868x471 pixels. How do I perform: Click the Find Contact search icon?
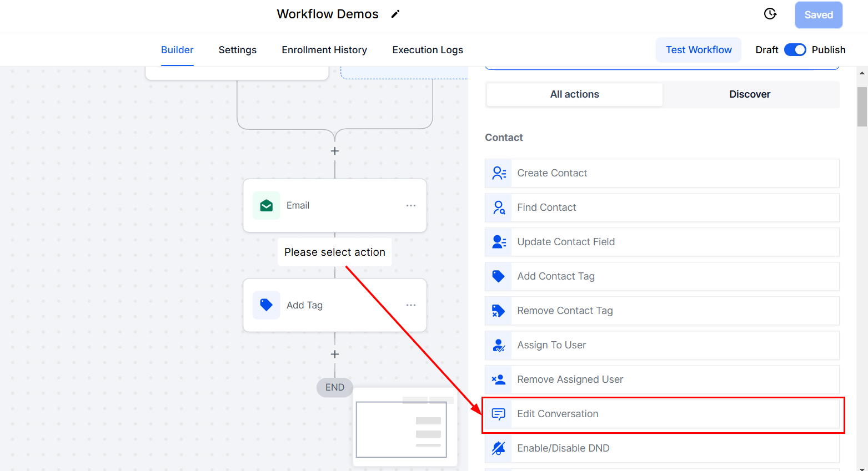(499, 207)
